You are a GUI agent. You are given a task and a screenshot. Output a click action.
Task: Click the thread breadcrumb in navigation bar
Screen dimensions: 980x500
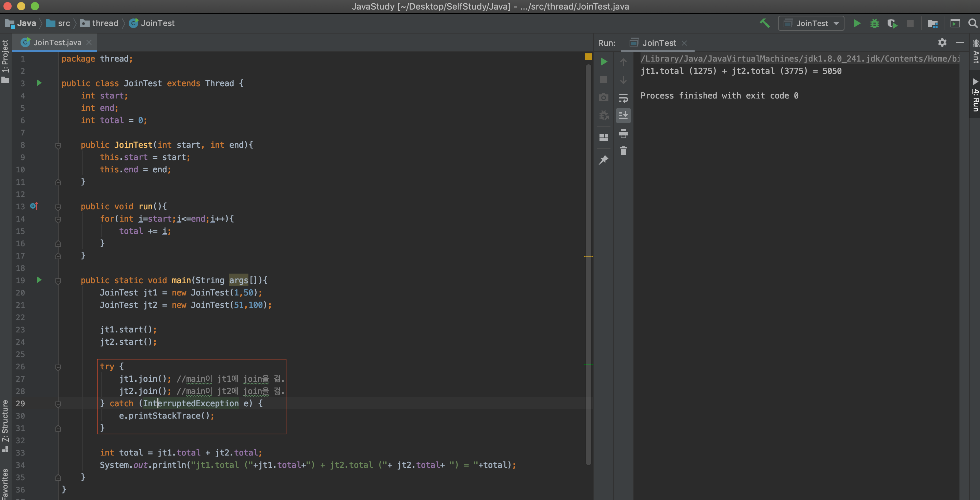click(105, 23)
